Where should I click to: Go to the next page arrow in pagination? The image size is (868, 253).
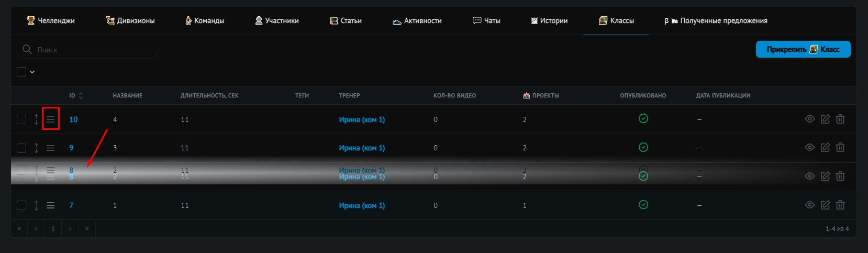click(70, 229)
